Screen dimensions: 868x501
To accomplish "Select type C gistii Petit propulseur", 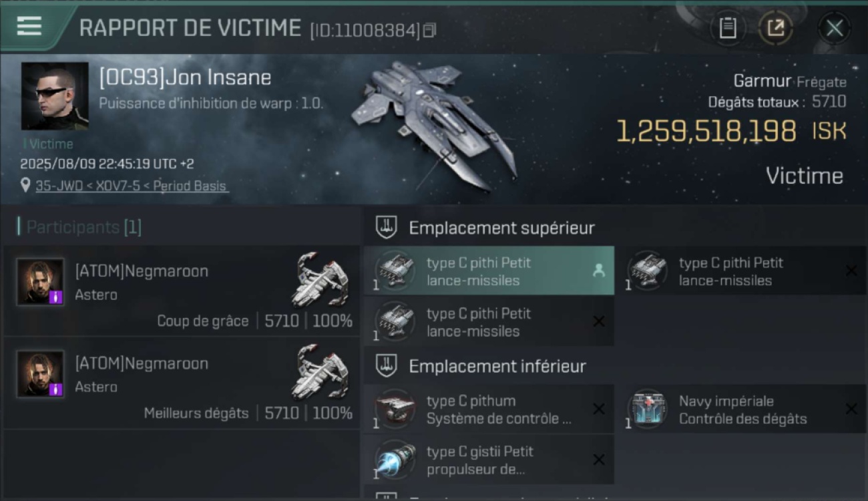I will click(x=489, y=460).
